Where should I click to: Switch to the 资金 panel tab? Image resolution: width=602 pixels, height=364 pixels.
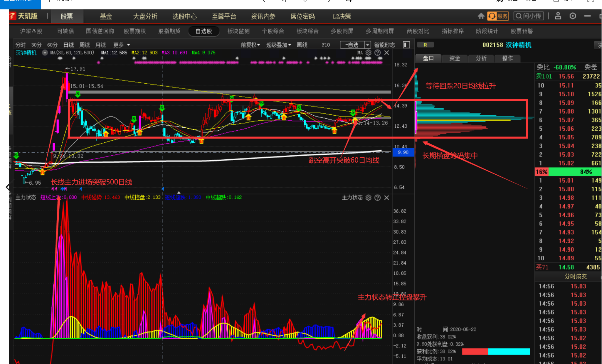[455, 58]
